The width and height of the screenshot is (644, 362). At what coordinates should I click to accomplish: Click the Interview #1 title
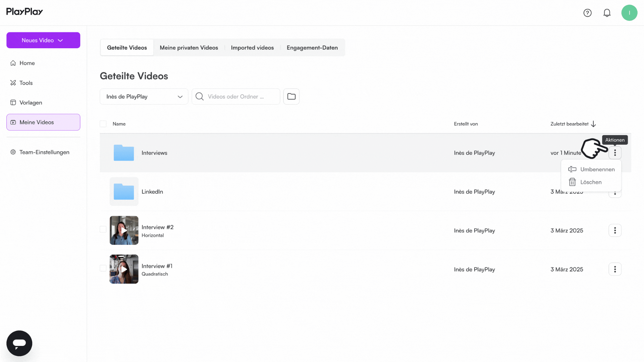point(157,266)
